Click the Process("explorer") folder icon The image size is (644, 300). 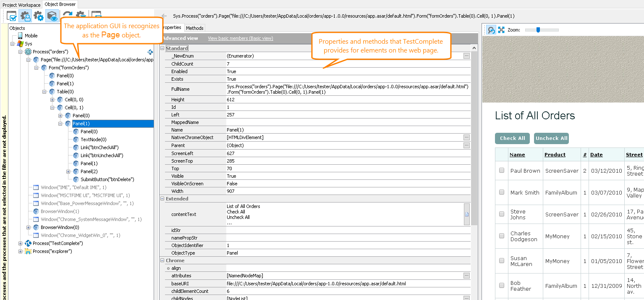pos(28,251)
